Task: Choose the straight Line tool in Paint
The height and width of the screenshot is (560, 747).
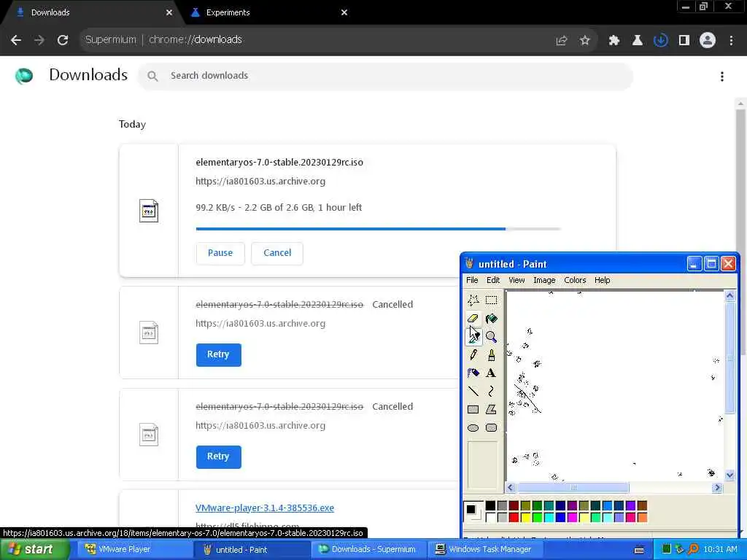Action: [473, 391]
